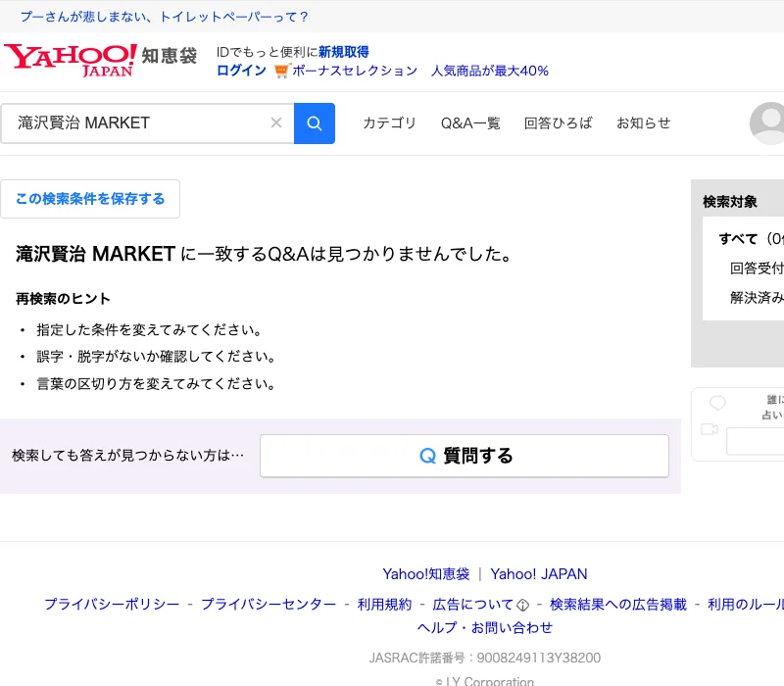Click この検索条件を保存する button
The width and height of the screenshot is (784, 686).
click(90, 199)
